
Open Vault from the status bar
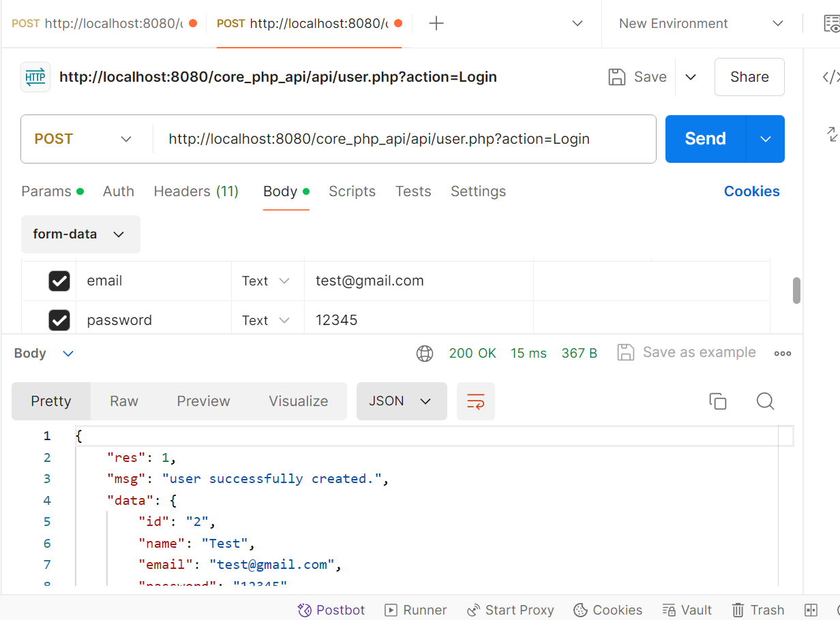pyautogui.click(x=687, y=610)
